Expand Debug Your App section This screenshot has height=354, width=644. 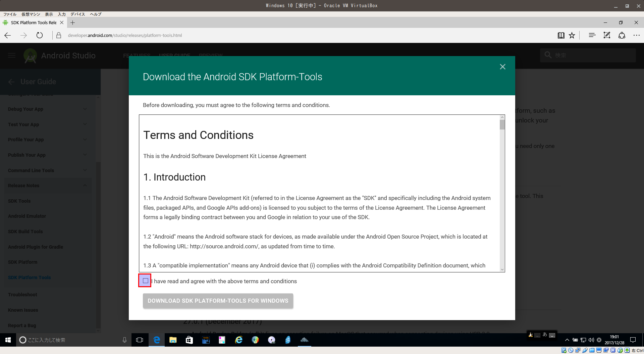[48, 109]
